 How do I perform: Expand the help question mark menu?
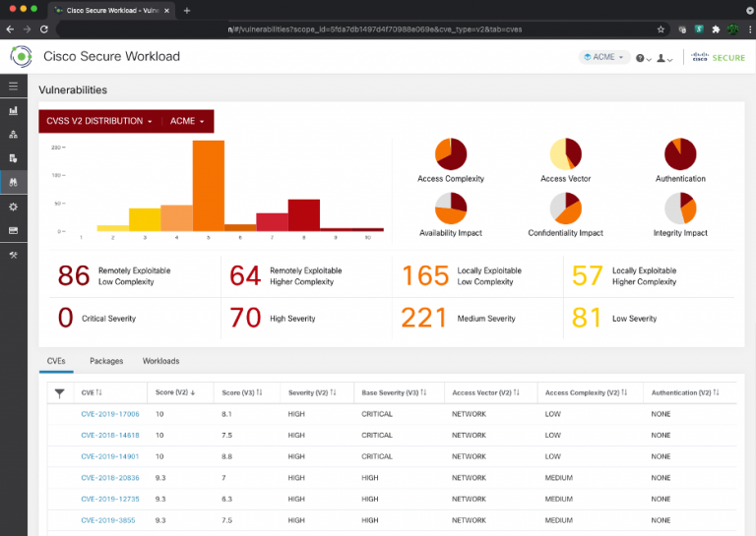tap(642, 58)
